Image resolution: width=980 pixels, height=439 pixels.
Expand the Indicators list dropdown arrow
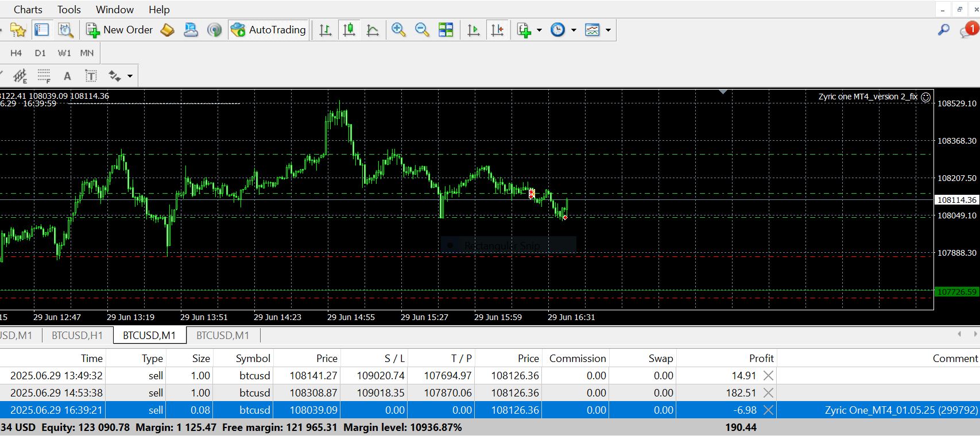click(x=539, y=30)
